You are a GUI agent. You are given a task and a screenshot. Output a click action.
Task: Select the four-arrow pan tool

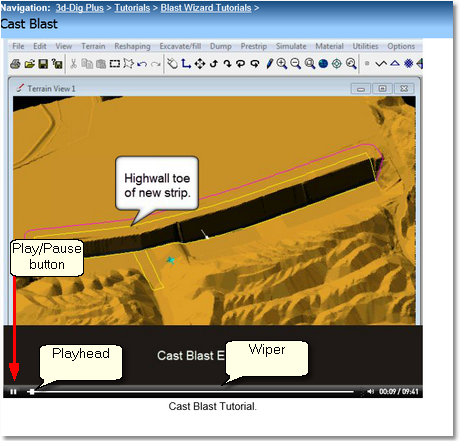(x=200, y=63)
